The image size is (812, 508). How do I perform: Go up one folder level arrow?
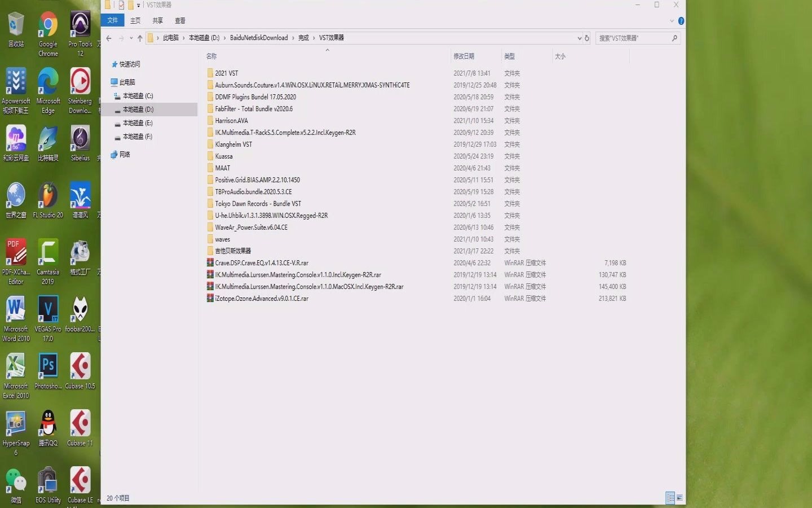140,38
